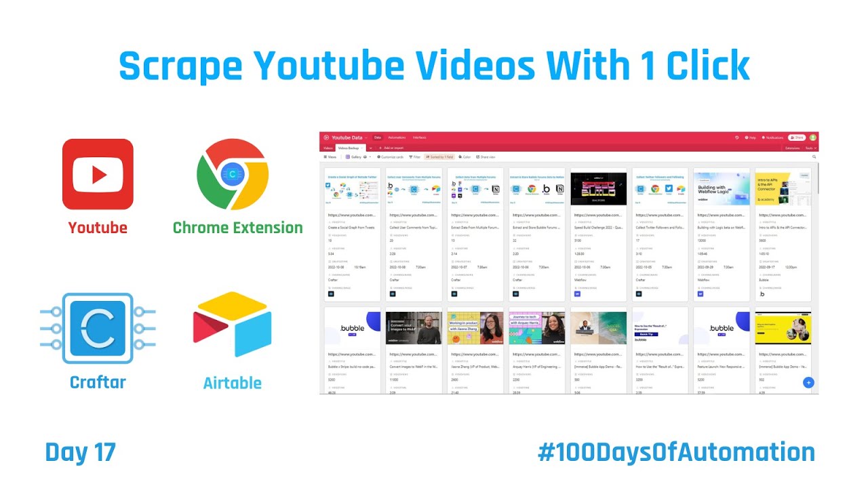Viewport: 868px width, 488px height.
Task: Switch to the Data tab
Action: (378, 138)
